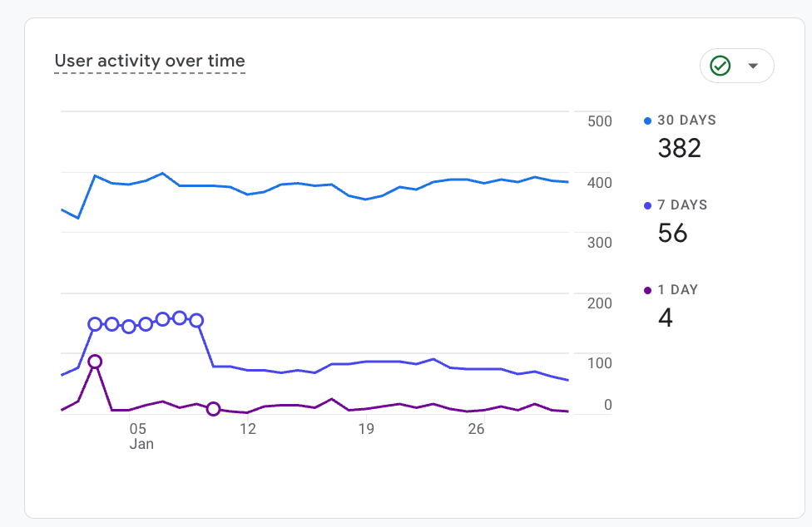The image size is (812, 527).
Task: Click the "05 Jan" date axis label
Action: [x=140, y=436]
